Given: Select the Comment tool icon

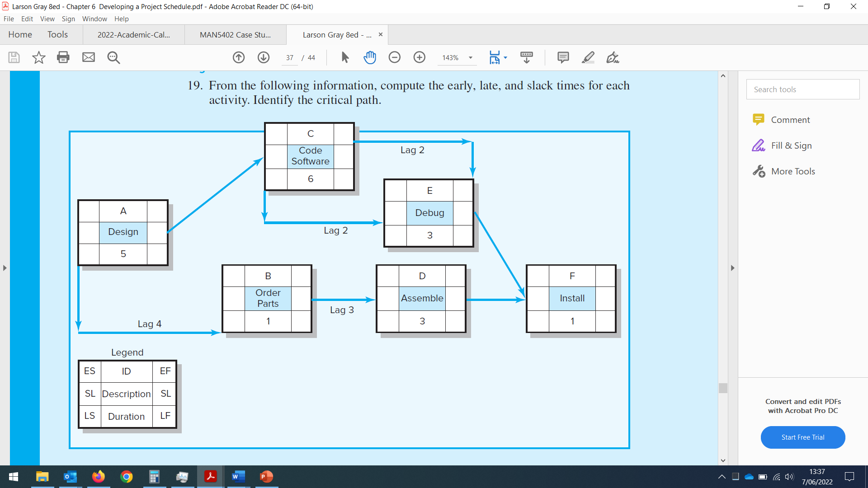Looking at the screenshot, I should [x=759, y=119].
